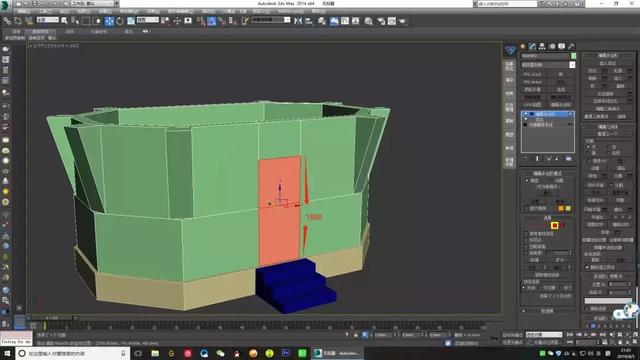This screenshot has height=360, width=640.
Task: Open the Reference Coordinate System dropdown
Action: click(148, 20)
